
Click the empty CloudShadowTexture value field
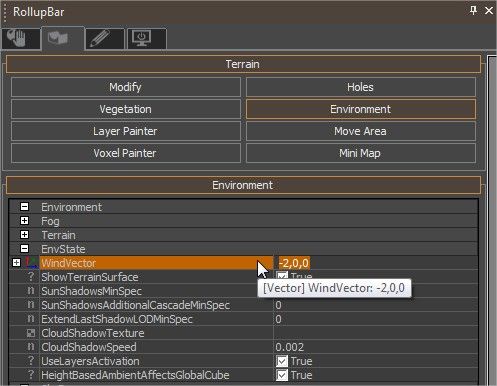click(x=375, y=333)
